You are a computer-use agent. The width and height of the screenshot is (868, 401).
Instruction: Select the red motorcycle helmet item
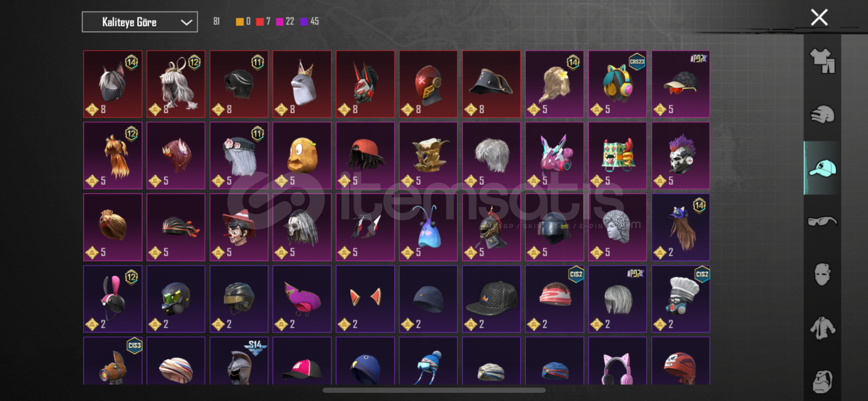pyautogui.click(x=428, y=84)
